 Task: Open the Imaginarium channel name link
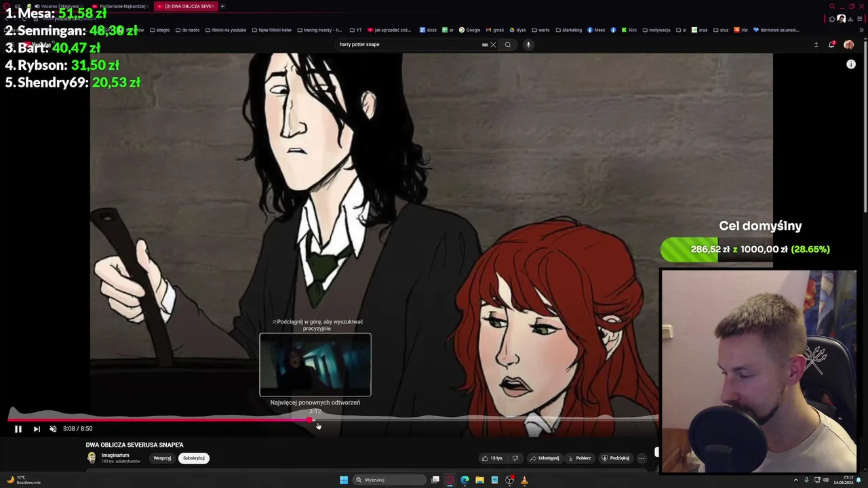115,455
